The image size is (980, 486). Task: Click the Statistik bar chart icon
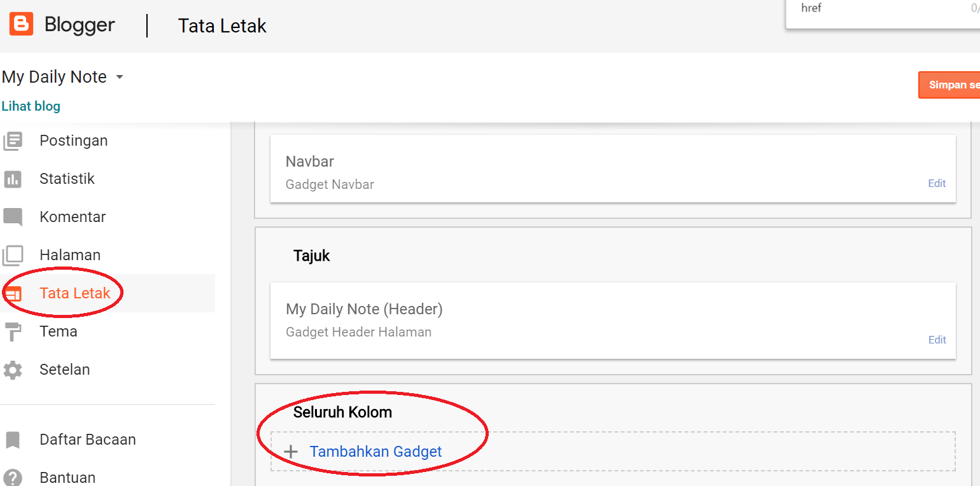(13, 179)
